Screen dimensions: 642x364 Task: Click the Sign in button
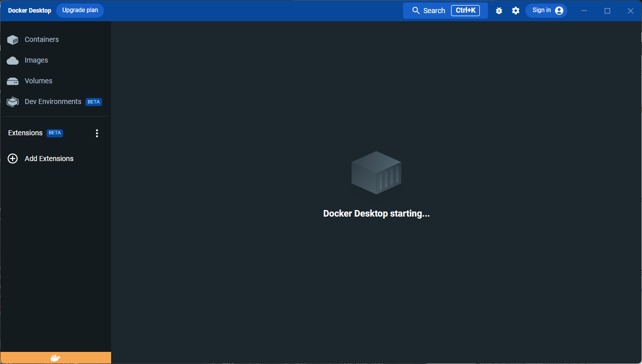[546, 11]
